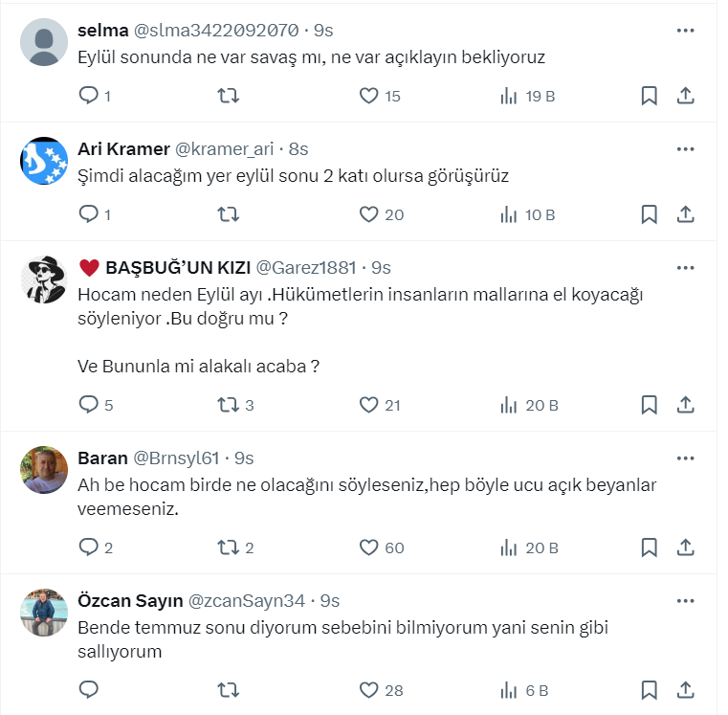Bookmark Baran's tweet
Screen dimensions: 728x715
tap(649, 547)
